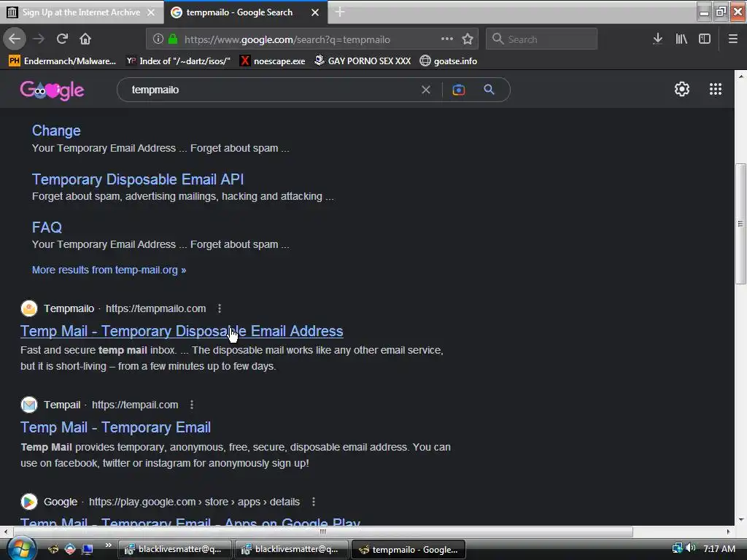Click the scroll down arrow
Screen dimensions: 747x560
pos(740,520)
